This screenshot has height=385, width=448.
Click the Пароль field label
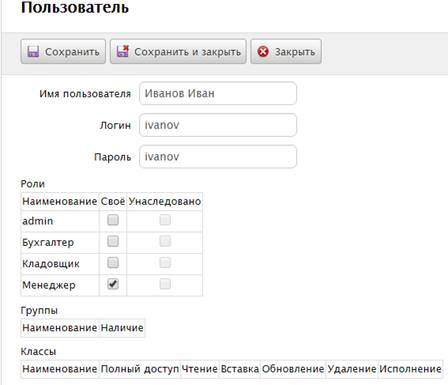pyautogui.click(x=113, y=157)
